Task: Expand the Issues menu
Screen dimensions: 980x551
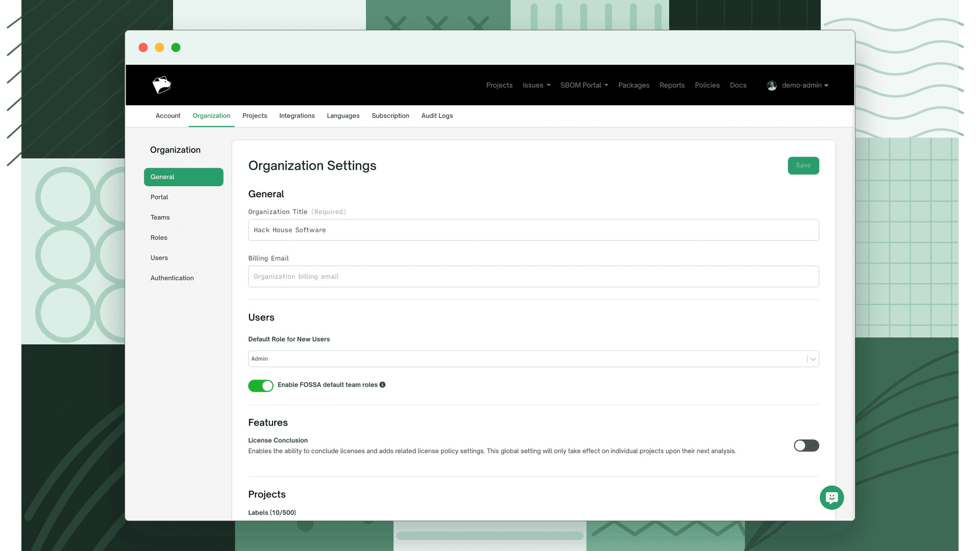Action: click(536, 85)
